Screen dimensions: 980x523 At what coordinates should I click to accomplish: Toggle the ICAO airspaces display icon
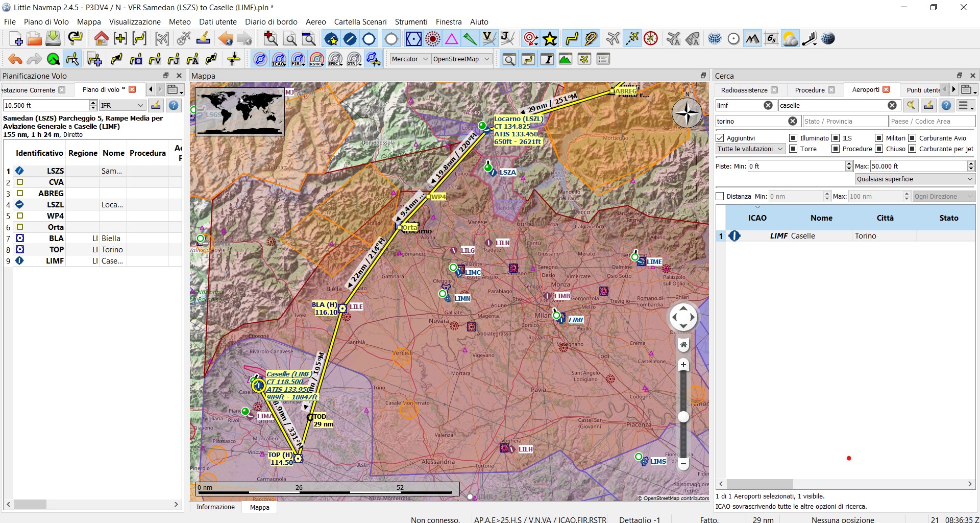coord(279,59)
